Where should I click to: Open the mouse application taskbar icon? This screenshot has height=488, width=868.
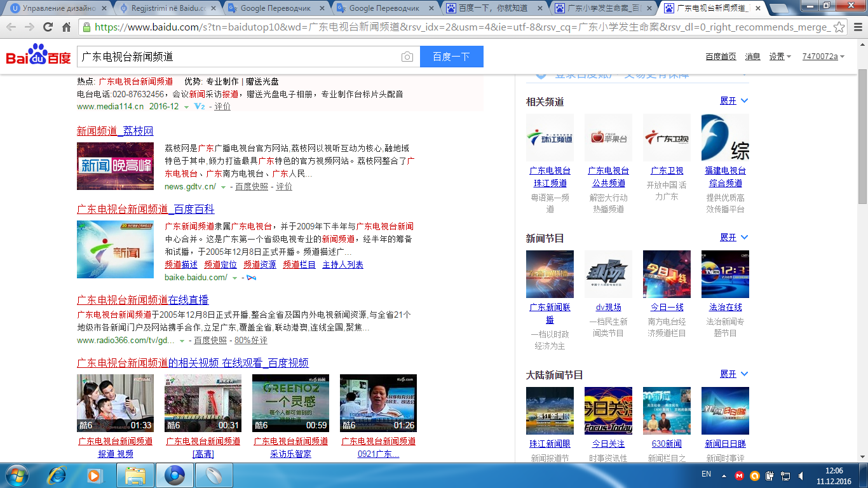tap(214, 475)
